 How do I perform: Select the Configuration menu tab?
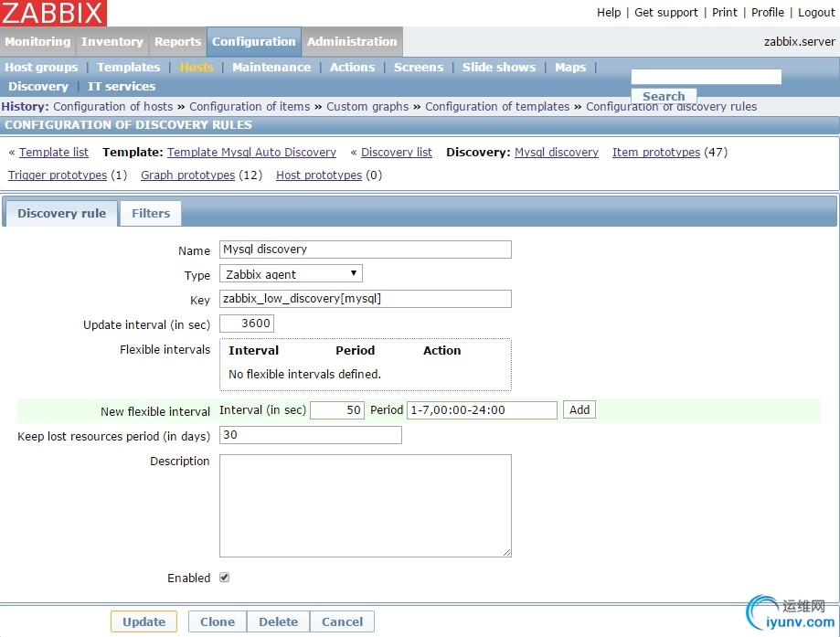click(254, 41)
